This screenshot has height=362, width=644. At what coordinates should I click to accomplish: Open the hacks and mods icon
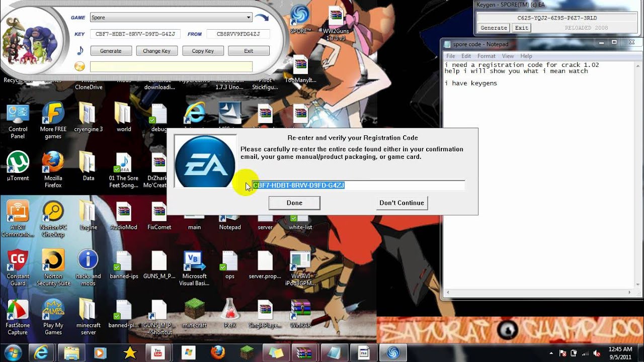pos(89,268)
